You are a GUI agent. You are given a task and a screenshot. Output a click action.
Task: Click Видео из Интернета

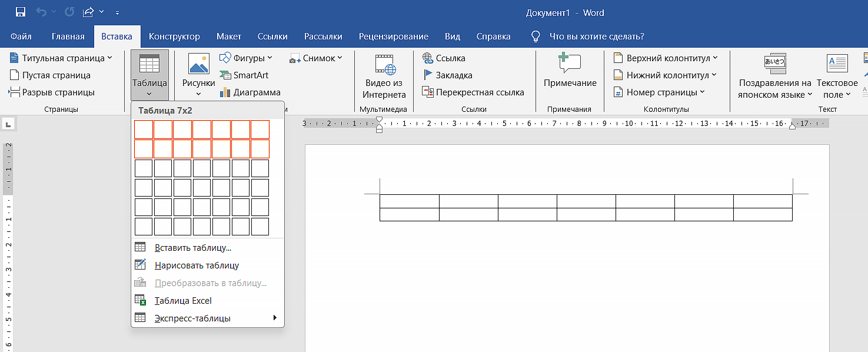tap(384, 77)
